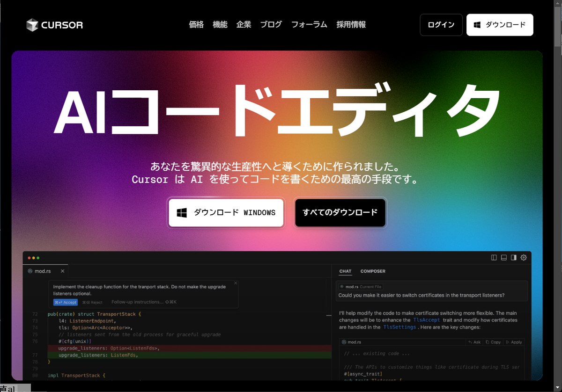562x392 pixels.
Task: Click the ダウンロード WINDOWS button
Action: (x=226, y=213)
